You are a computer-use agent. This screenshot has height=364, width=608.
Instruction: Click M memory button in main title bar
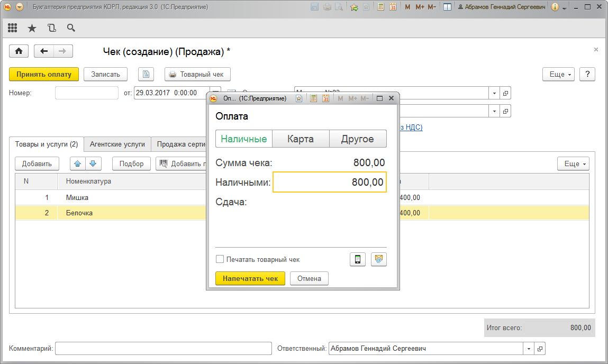point(407,7)
